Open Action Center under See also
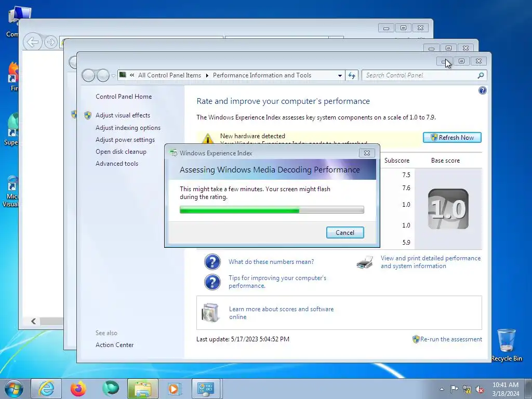 (114, 345)
